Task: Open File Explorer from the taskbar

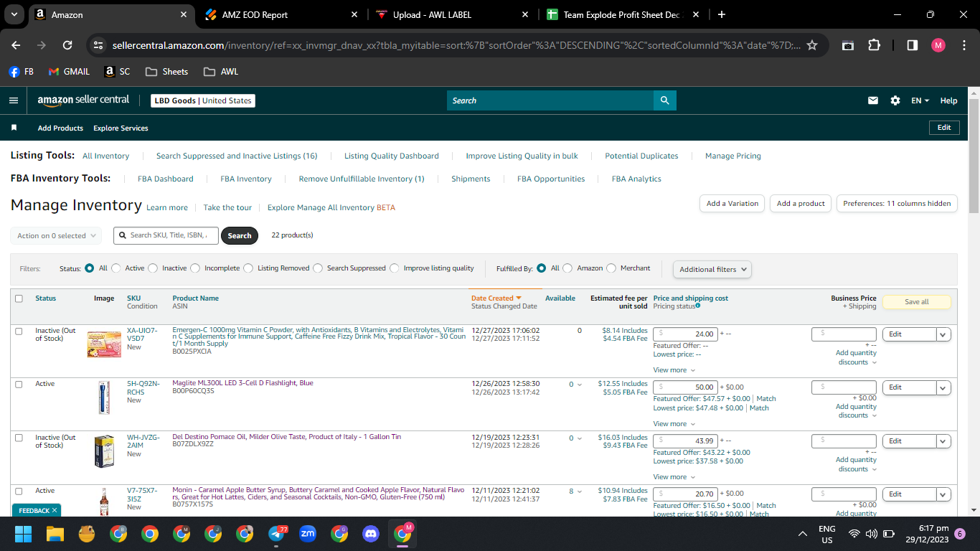Action: 55,534
